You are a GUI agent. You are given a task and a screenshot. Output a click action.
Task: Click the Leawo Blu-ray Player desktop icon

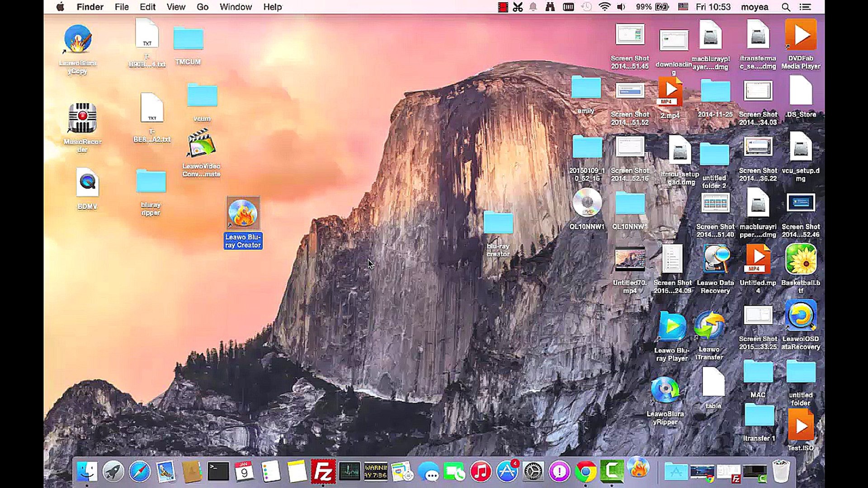point(672,327)
